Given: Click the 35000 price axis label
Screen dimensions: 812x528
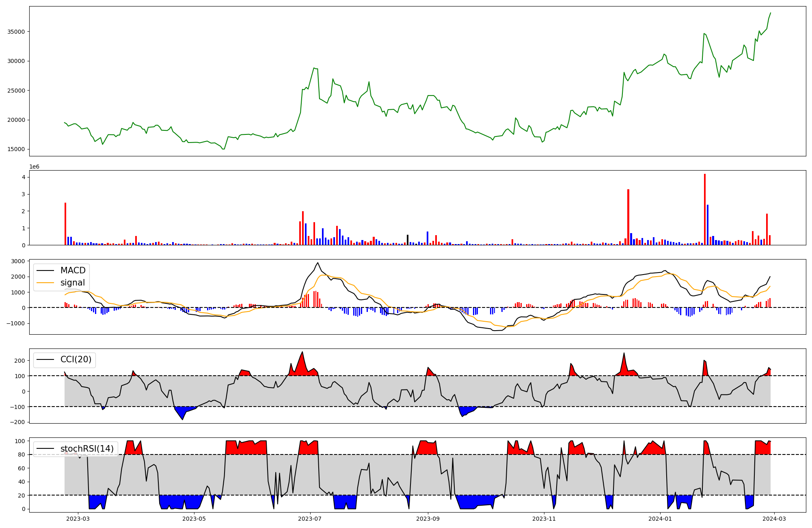Looking at the screenshot, I should pyautogui.click(x=16, y=32).
